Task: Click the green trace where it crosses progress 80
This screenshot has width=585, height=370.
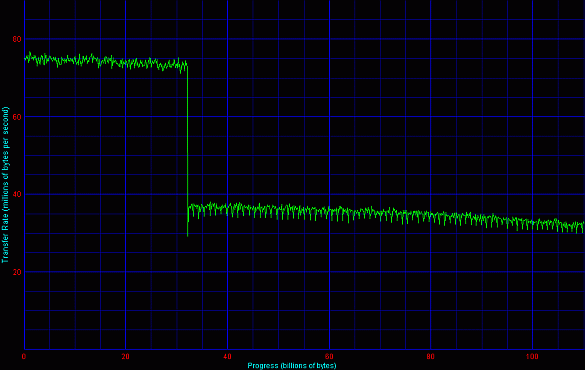Action: click(x=431, y=216)
